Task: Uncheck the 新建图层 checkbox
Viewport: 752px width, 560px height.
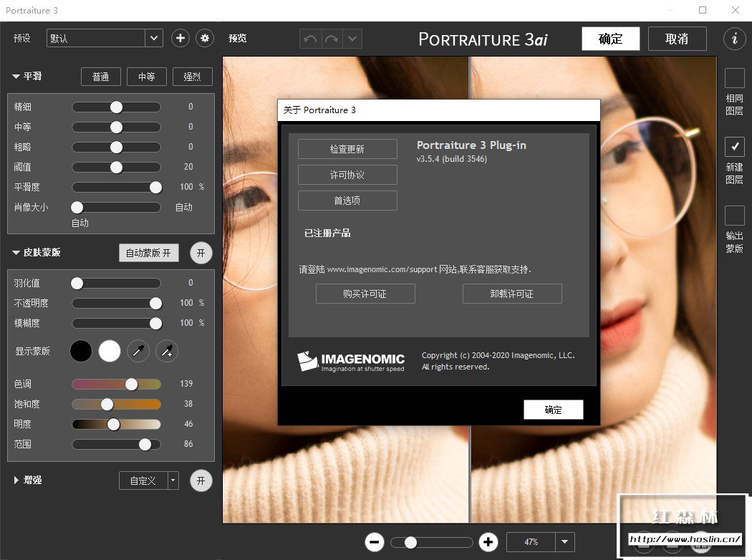Action: click(x=734, y=147)
